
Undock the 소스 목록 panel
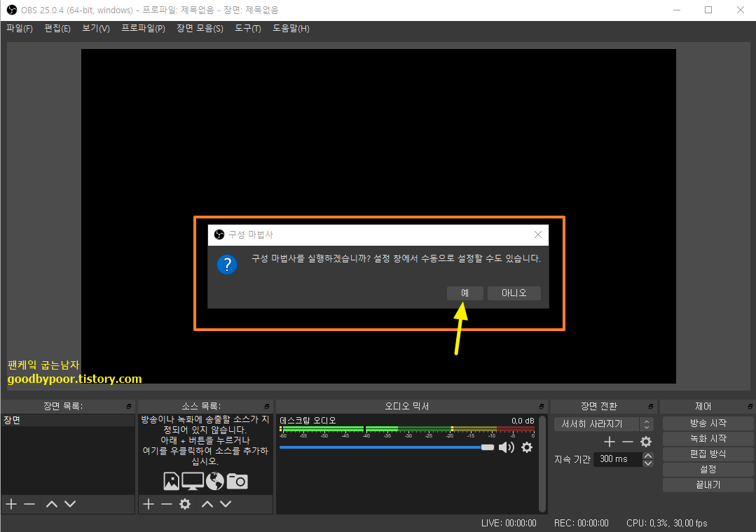[267, 407]
